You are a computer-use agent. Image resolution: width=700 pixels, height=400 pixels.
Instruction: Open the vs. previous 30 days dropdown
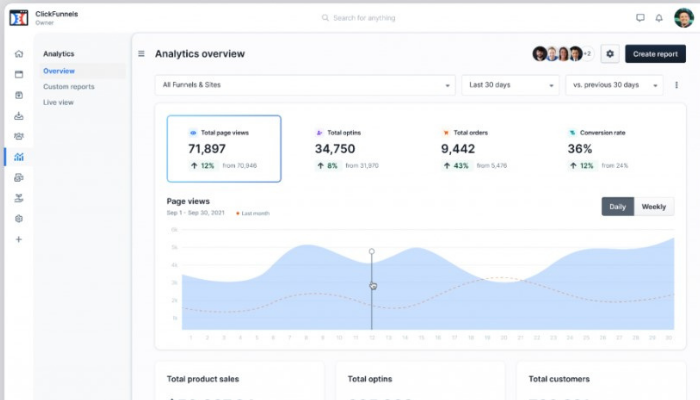click(x=614, y=85)
